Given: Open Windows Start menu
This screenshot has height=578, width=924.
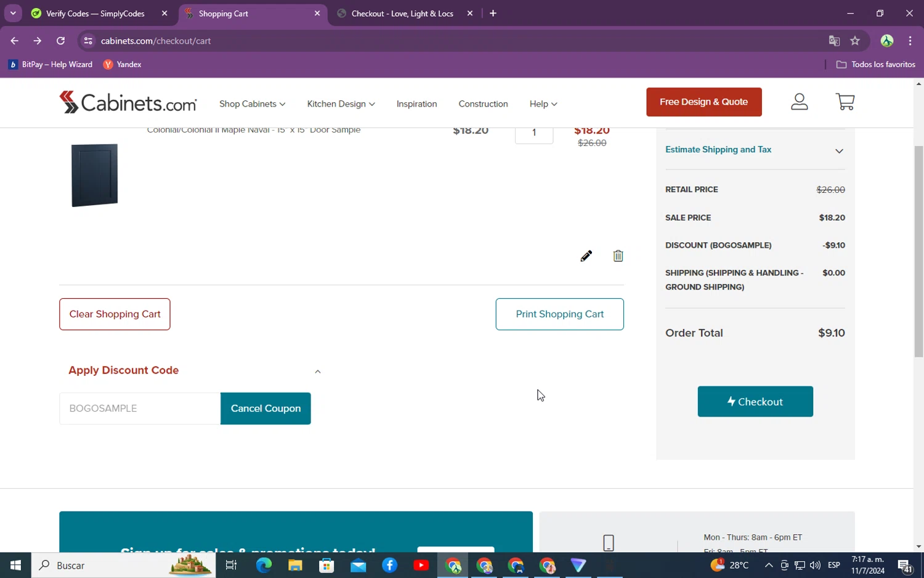Looking at the screenshot, I should (x=15, y=565).
